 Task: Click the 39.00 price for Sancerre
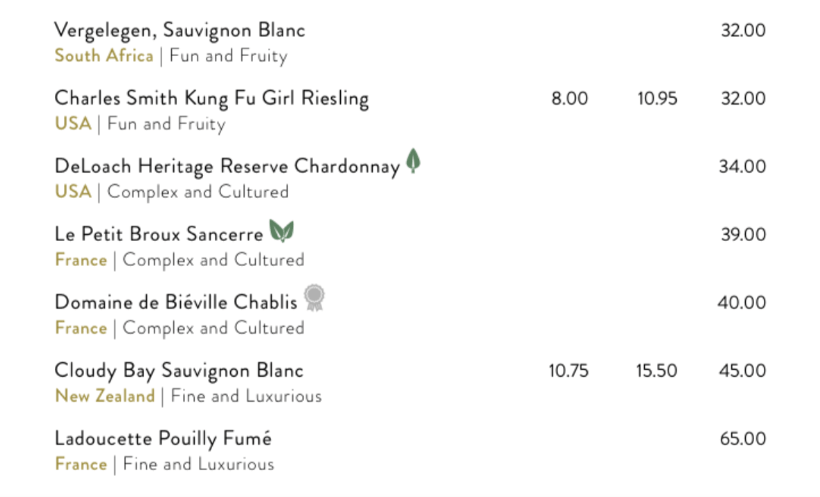click(743, 234)
